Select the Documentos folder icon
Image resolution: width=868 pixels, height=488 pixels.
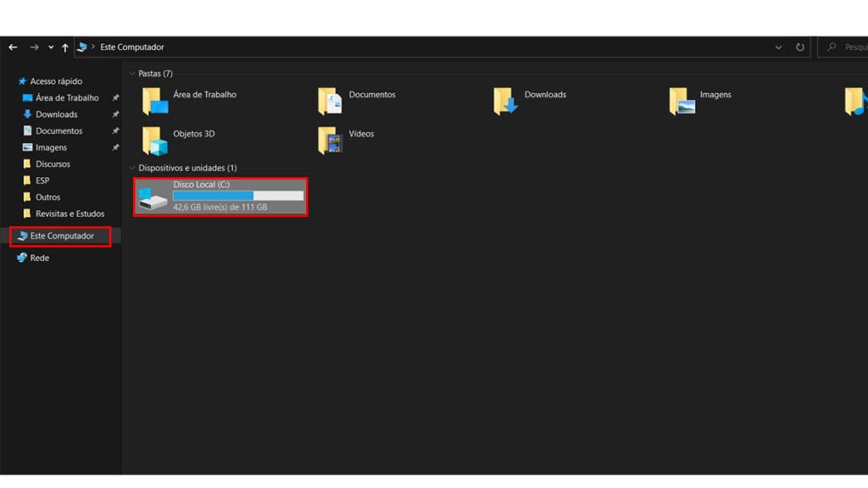pos(330,102)
